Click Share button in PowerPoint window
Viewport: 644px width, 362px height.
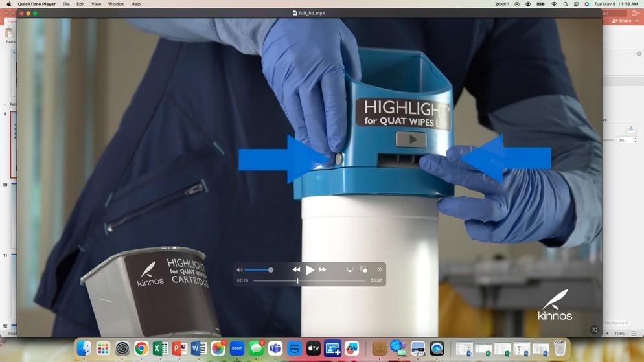point(622,21)
